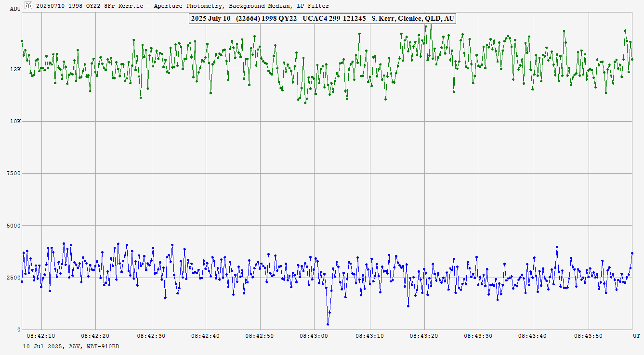
Task: Click the footer text showing AAV, WAT-910BD
Action: [x=71, y=346]
